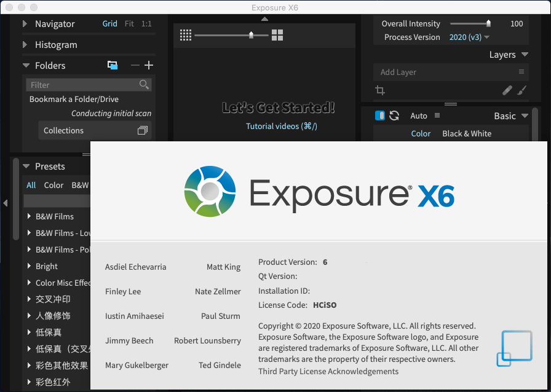
Task: Click Bookmark a Folder/Drive
Action: [x=74, y=99]
